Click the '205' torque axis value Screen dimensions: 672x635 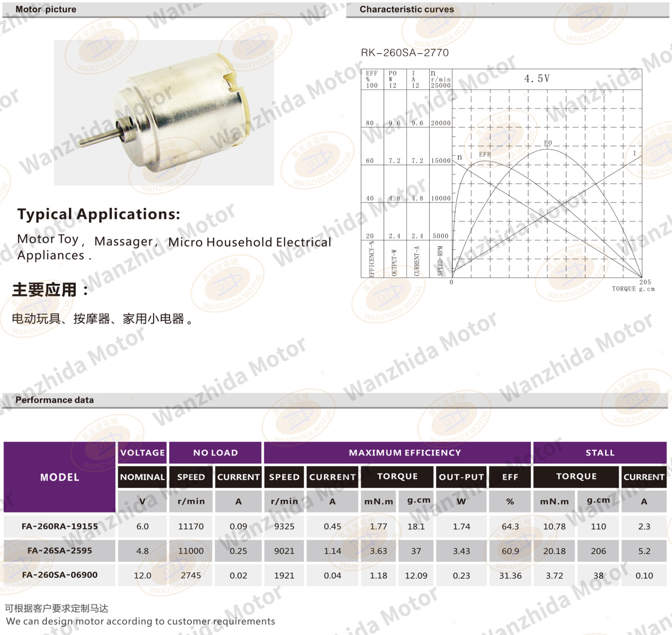click(645, 282)
